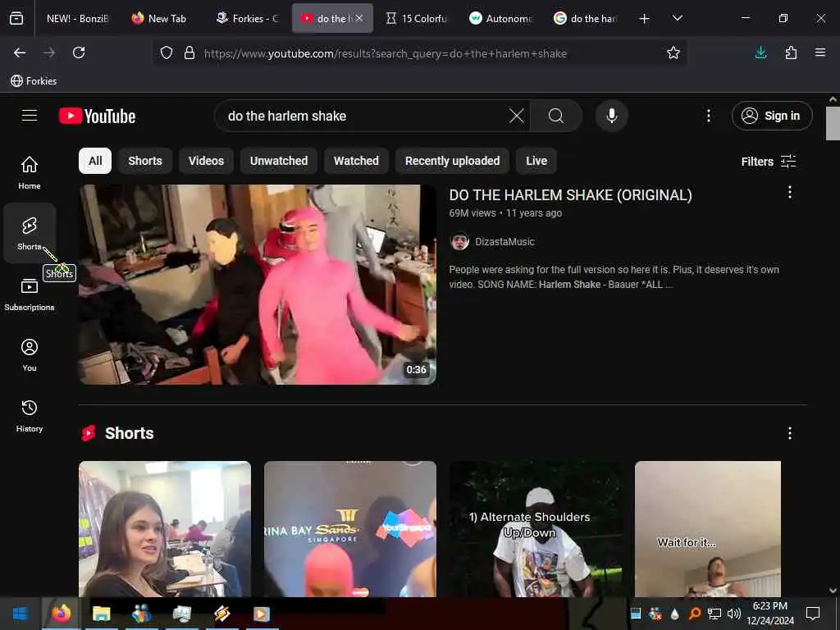Open the YouTube hamburger guide menu

[x=30, y=116]
